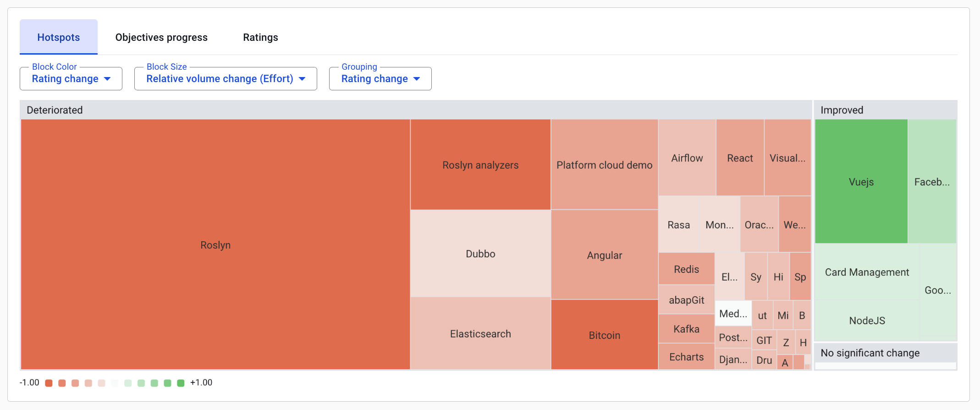Click the darkest green legend swatch

click(x=181, y=383)
